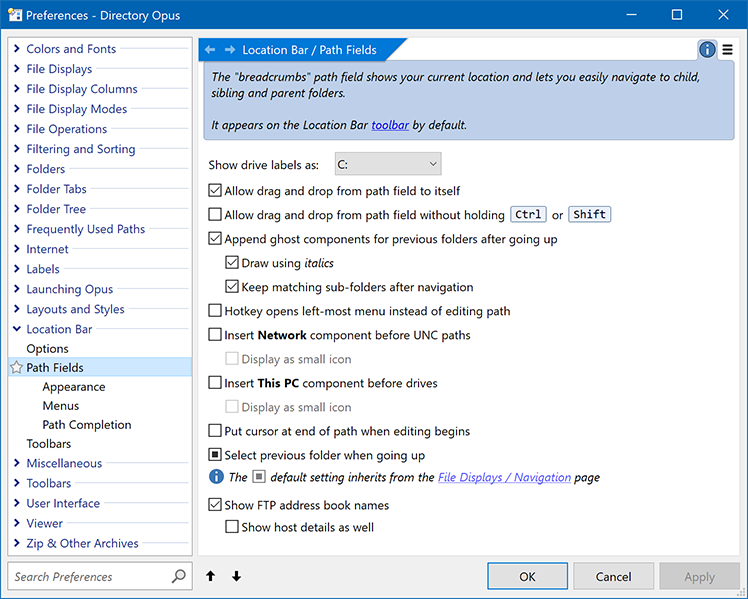
Task: Open the Toolbars page under Location Bar
Action: coord(49,444)
